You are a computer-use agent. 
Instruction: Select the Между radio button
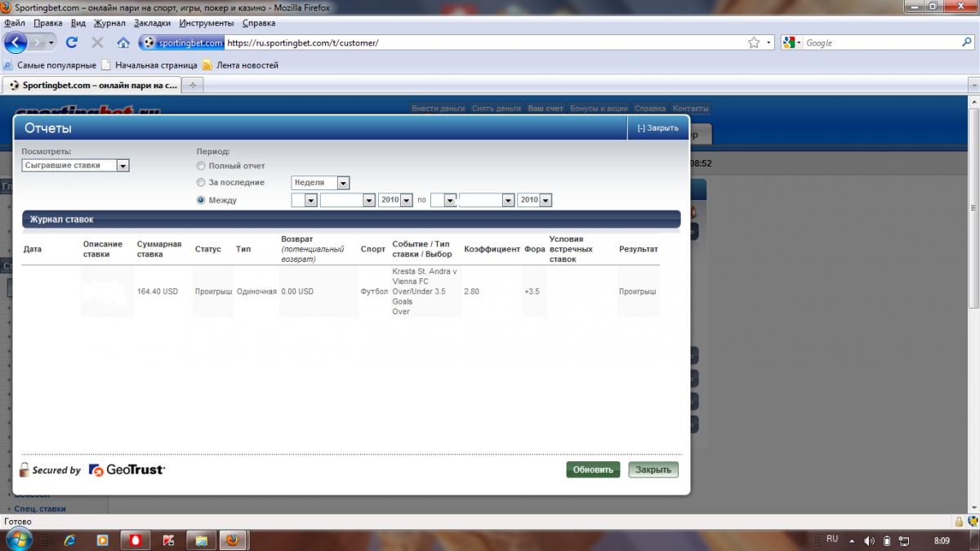(201, 199)
